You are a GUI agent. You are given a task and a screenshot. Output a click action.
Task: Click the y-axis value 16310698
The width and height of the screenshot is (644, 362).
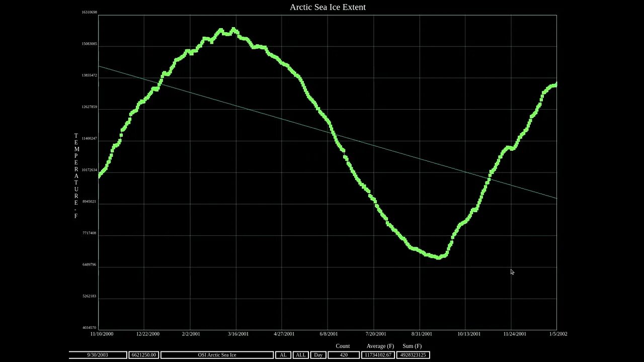tap(90, 12)
